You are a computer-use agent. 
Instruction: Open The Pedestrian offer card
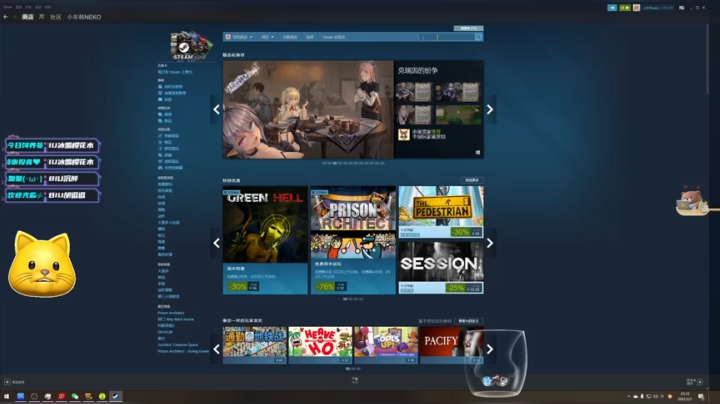coord(441,212)
